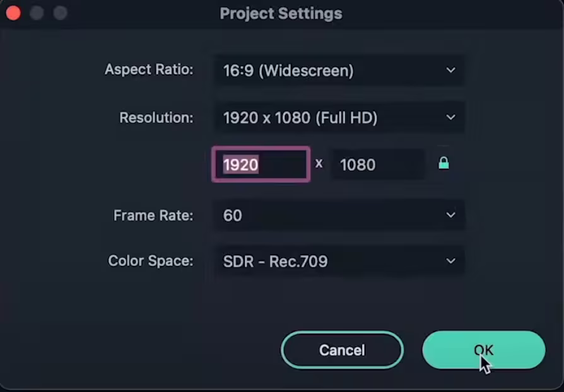This screenshot has height=392, width=564.
Task: Click the chevron arrow of Color Space
Action: click(x=450, y=261)
